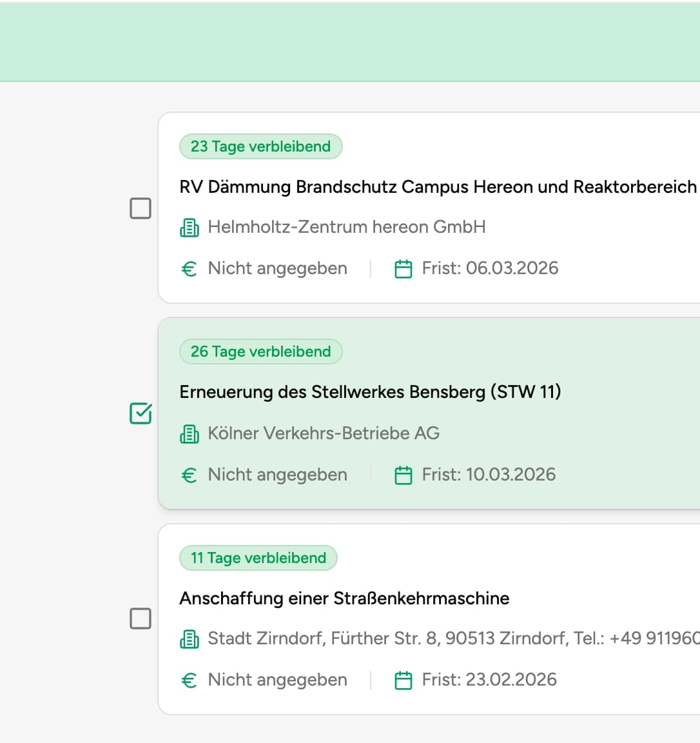Click the building icon beside Kölner Verkehrs-Betriebe AG
This screenshot has width=700, height=743.
click(x=190, y=433)
